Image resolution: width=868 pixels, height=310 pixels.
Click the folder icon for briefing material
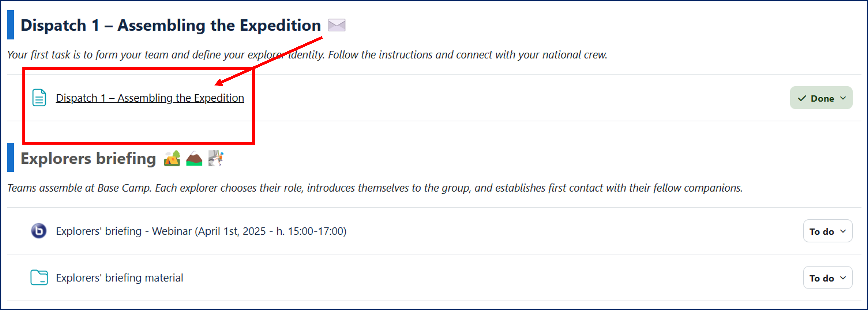(x=39, y=277)
